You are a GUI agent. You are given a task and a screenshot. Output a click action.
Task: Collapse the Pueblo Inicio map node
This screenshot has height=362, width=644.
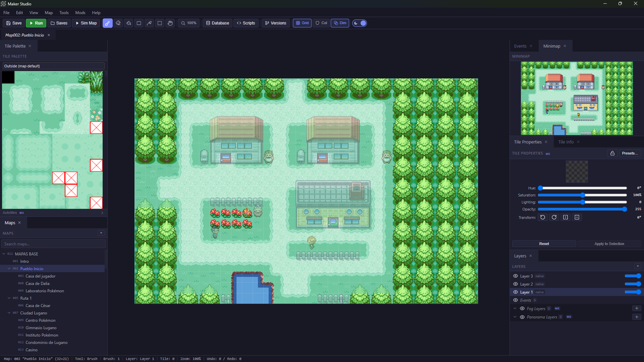pyautogui.click(x=9, y=269)
